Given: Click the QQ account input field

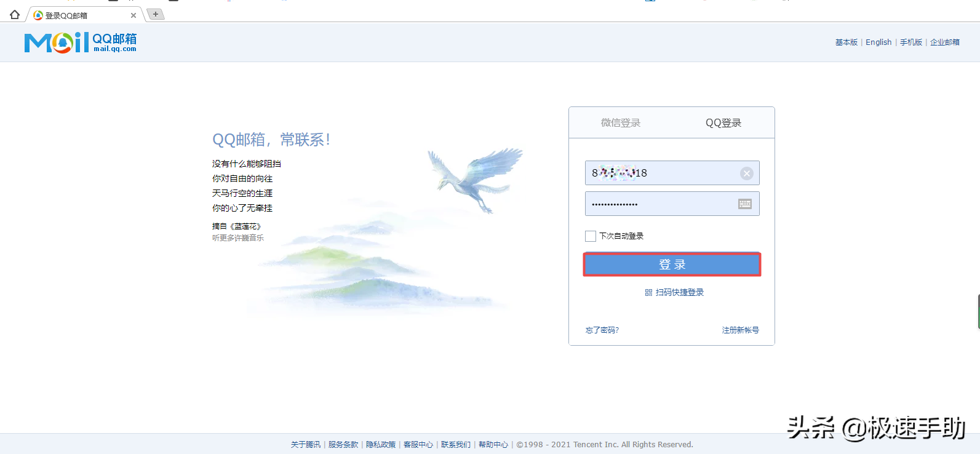Looking at the screenshot, I should pos(672,173).
